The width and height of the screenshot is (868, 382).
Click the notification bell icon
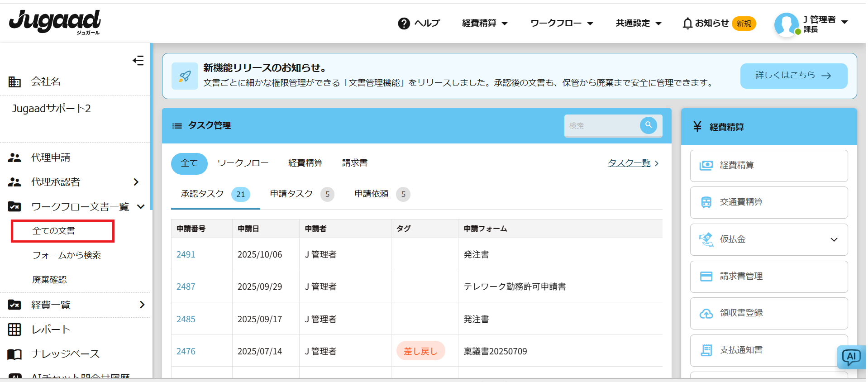[687, 24]
